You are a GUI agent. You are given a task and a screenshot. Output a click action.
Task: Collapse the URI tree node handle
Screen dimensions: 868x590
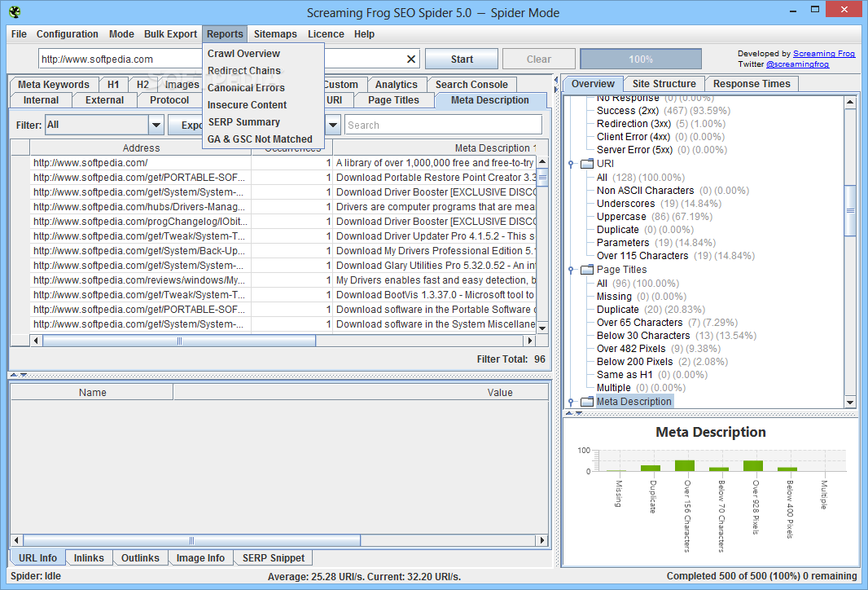(x=572, y=164)
